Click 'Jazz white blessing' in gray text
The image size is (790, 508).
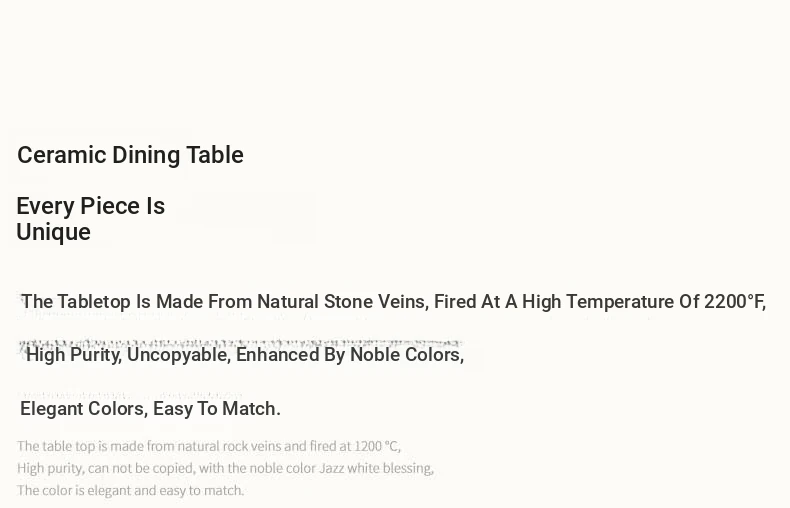point(376,468)
